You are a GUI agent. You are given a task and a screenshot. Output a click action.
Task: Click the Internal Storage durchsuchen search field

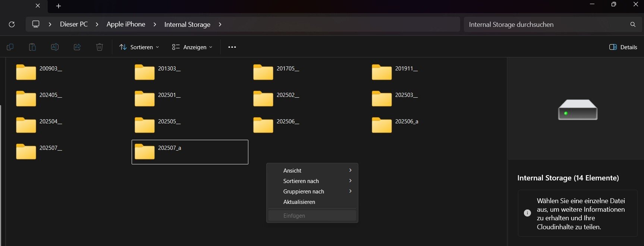[x=544, y=24]
